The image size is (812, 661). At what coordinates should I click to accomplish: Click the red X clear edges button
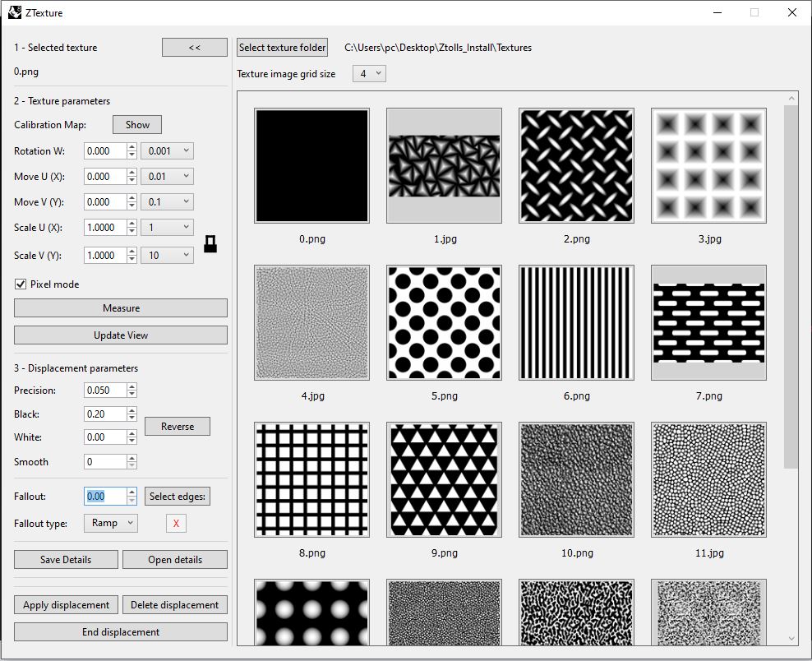176,523
